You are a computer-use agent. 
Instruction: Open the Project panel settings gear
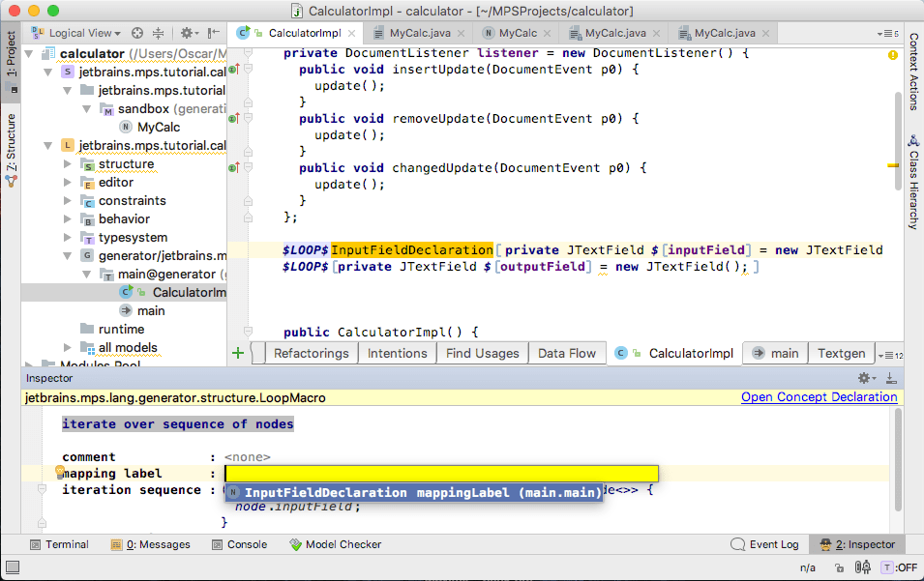click(x=187, y=33)
